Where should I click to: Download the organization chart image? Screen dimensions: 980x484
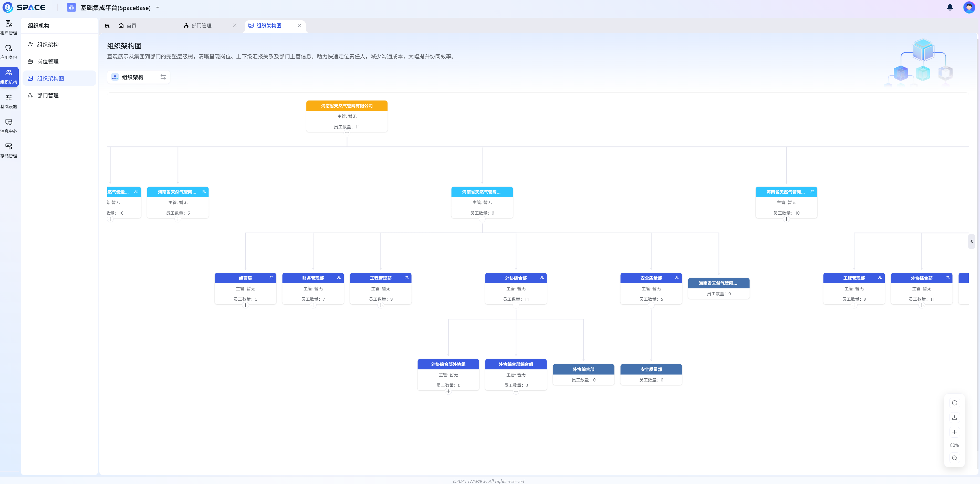click(x=954, y=417)
